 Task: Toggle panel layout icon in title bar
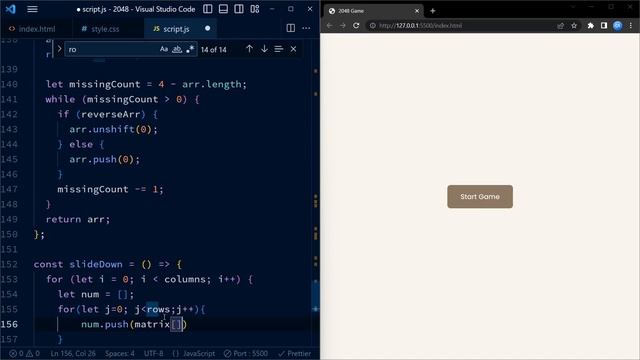[223, 9]
